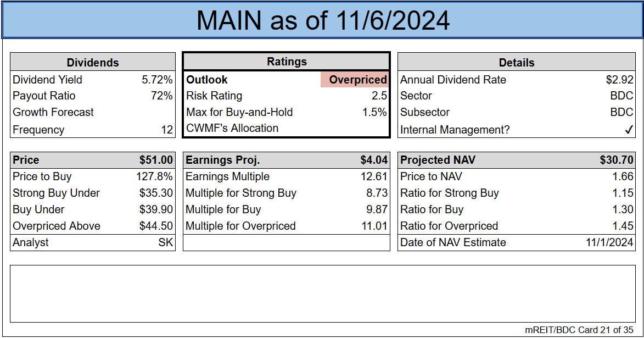Screen dimensions: 644x338
Task: Click the mREIT/BDC Card 21 of 35 footer
Action: pos(579,330)
